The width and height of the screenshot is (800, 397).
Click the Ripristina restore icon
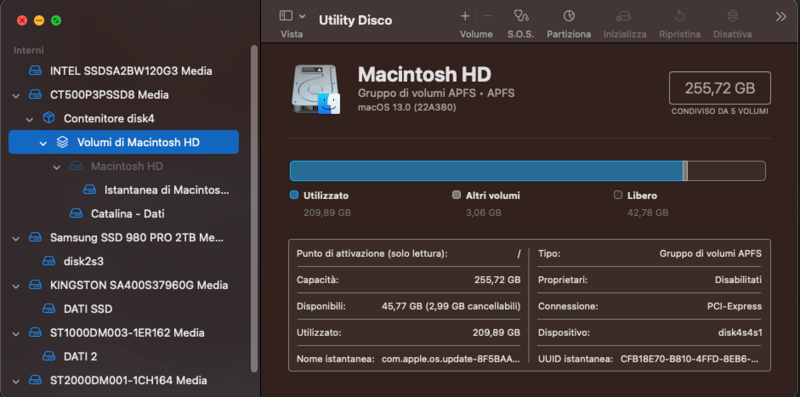(x=680, y=16)
